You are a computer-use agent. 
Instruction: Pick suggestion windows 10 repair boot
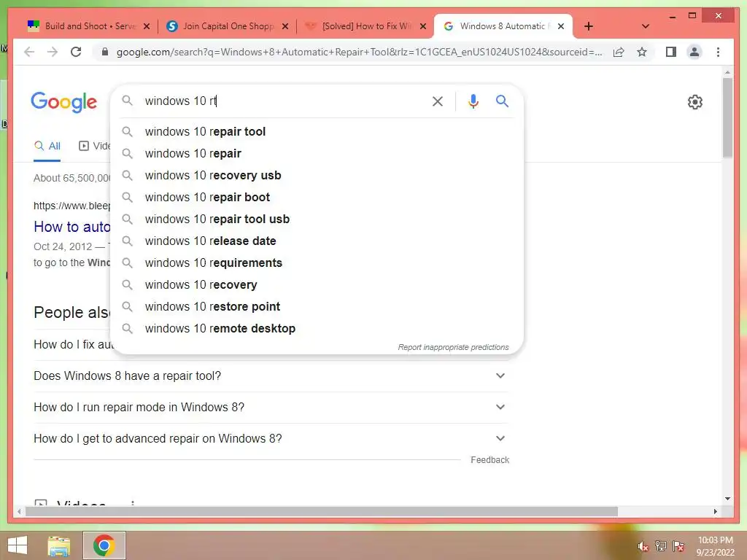317,197
